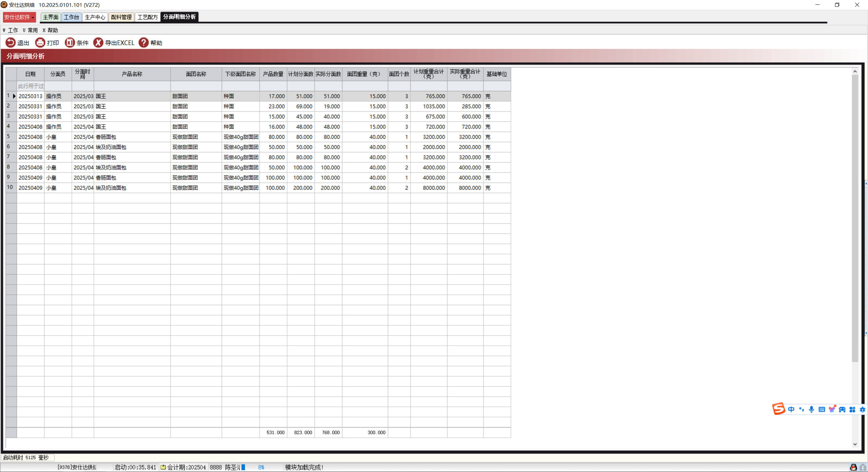Select row 1 via its arrow indicator

[x=14, y=96]
